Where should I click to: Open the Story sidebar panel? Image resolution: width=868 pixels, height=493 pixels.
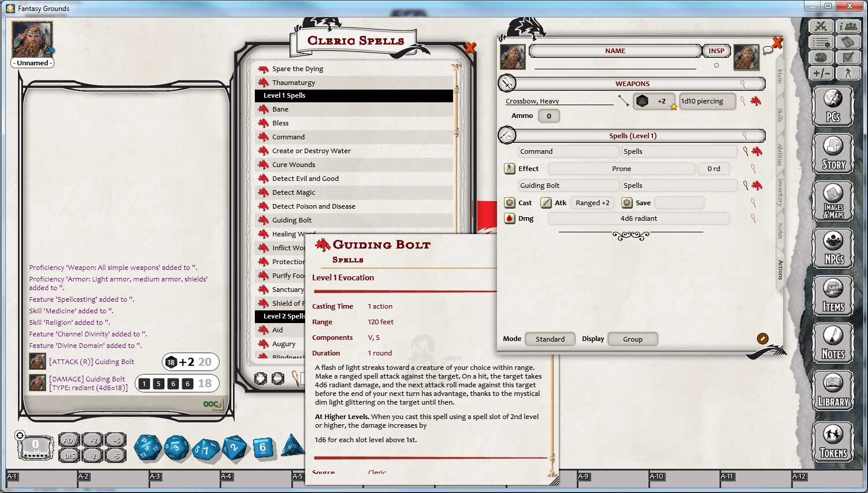[833, 154]
